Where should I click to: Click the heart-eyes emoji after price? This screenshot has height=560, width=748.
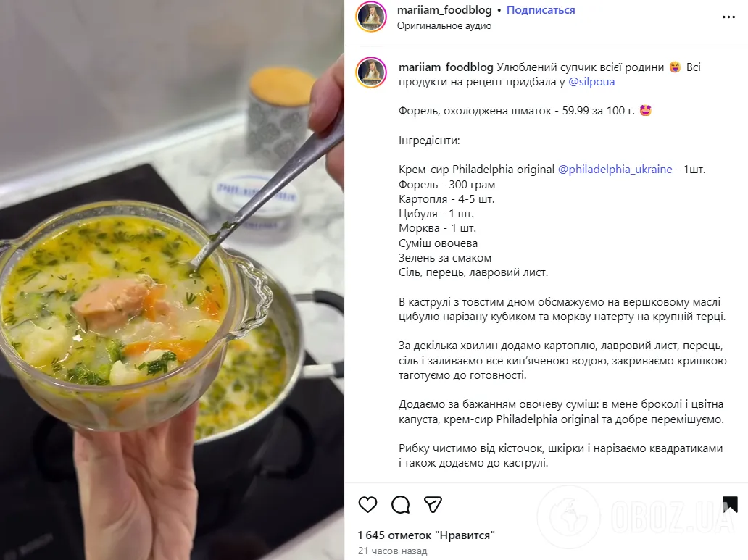(x=645, y=111)
